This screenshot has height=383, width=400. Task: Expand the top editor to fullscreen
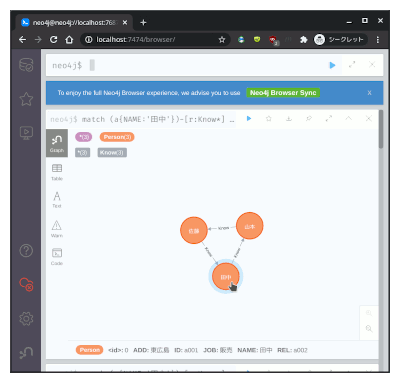pos(352,65)
